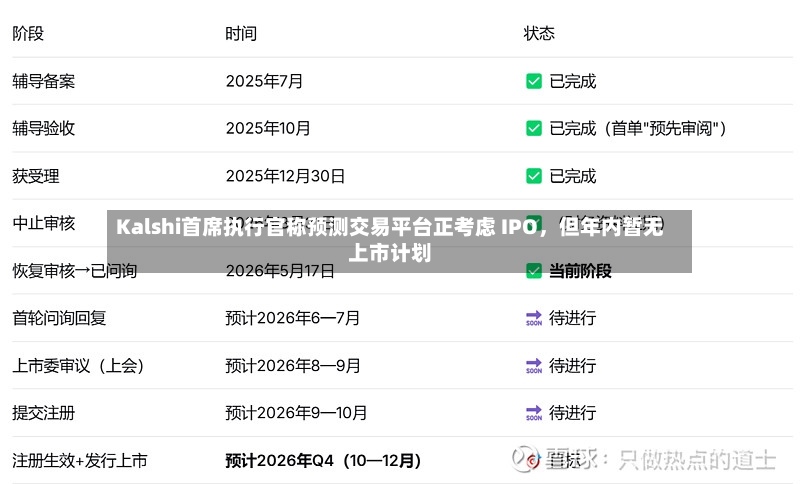Click the 辅导验收 stage cell
The height and width of the screenshot is (484, 800).
(x=43, y=129)
